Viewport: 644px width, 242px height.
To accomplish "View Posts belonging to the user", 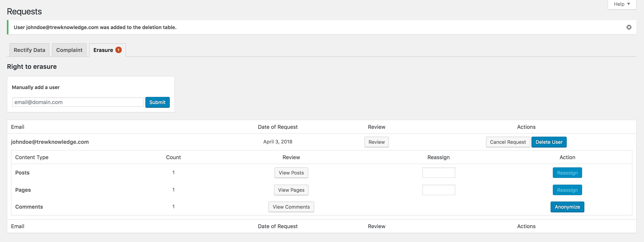I will (291, 173).
